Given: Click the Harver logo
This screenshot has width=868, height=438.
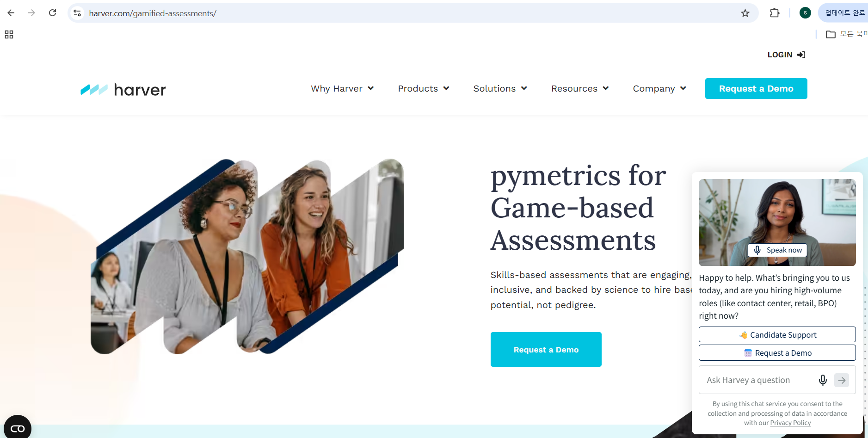Looking at the screenshot, I should pos(123,89).
